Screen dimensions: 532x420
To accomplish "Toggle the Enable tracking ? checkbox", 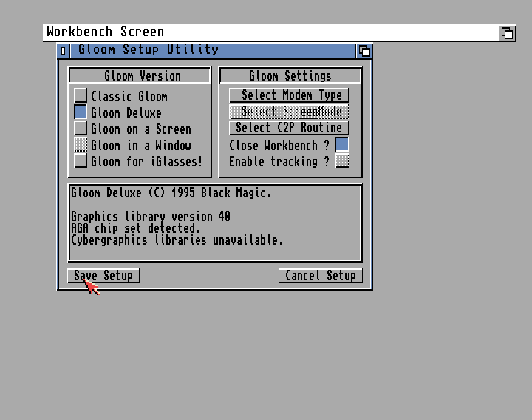I will click(x=341, y=161).
